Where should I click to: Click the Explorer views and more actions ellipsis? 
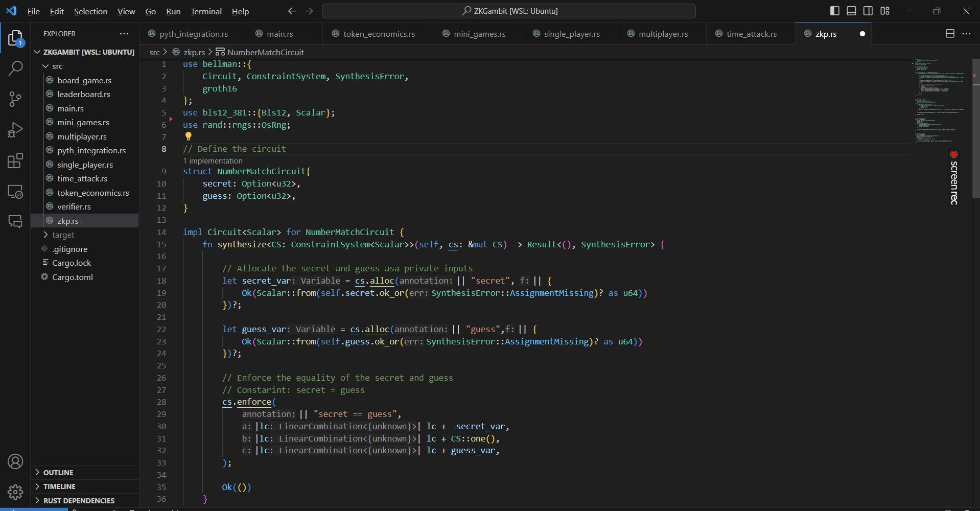(124, 34)
